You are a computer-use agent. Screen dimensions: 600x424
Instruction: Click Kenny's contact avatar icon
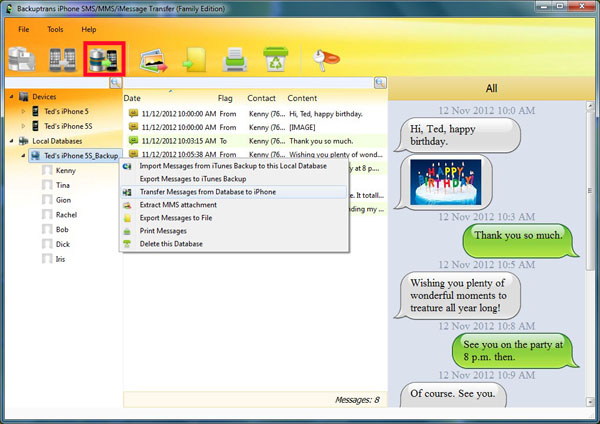pos(47,170)
